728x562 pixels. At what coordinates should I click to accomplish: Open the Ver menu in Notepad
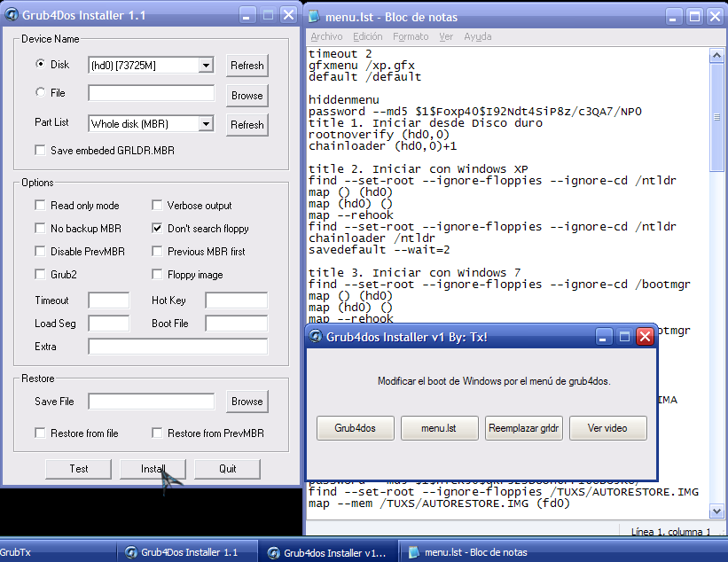446,36
